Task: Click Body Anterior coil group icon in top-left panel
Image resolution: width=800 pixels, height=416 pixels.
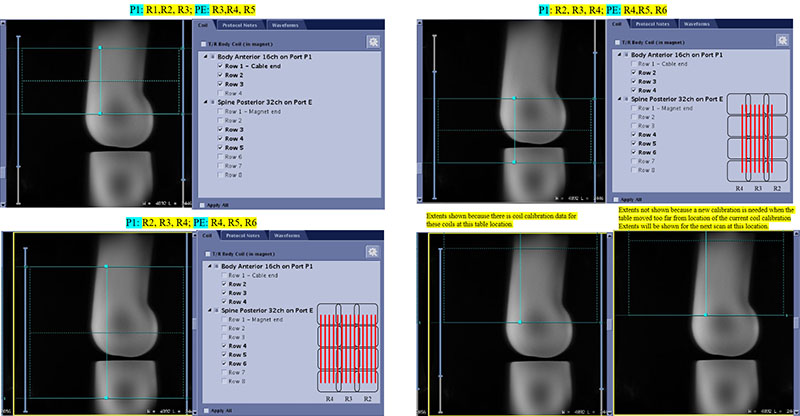Action: click(x=215, y=56)
